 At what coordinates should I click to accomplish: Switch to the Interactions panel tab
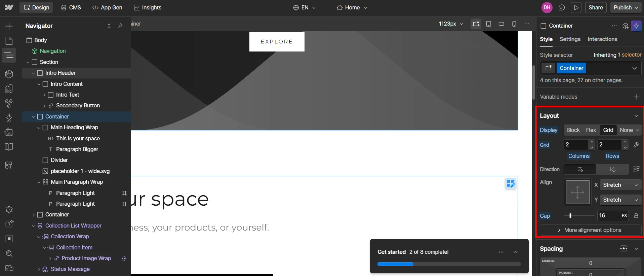[x=602, y=39]
